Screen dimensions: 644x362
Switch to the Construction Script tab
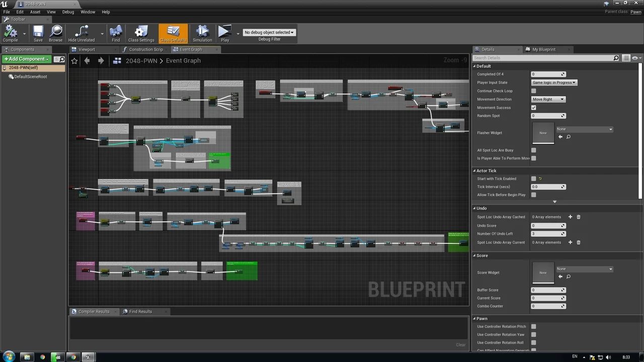(145, 49)
